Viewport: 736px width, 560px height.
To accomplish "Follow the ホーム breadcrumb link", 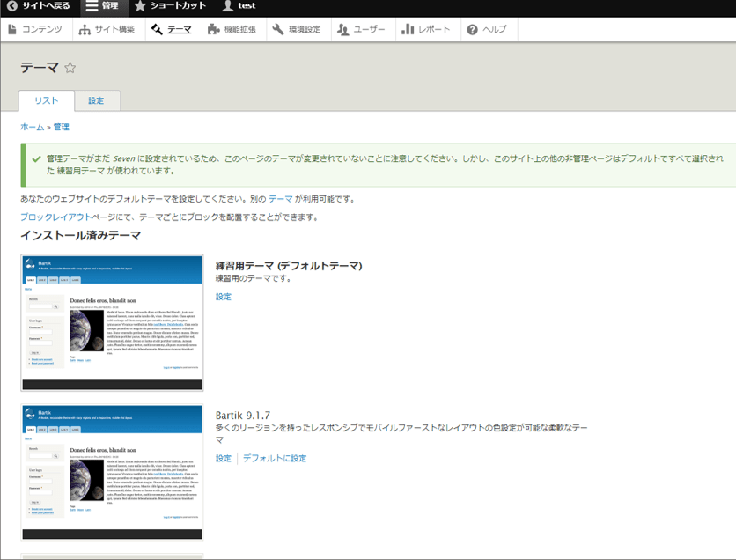I will click(32, 127).
